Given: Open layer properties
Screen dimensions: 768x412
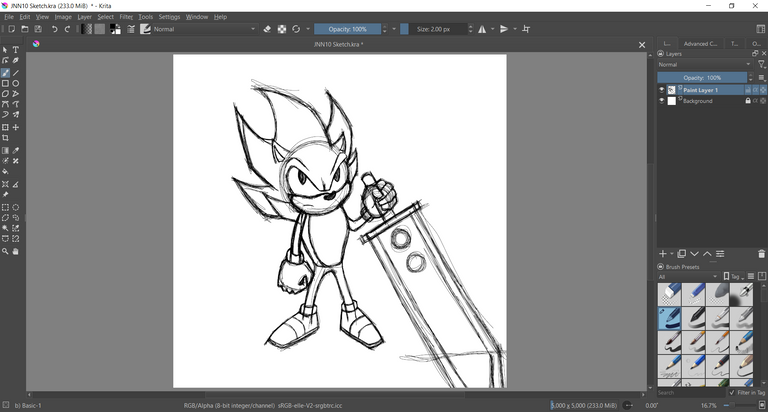Looking at the screenshot, I should (720, 254).
